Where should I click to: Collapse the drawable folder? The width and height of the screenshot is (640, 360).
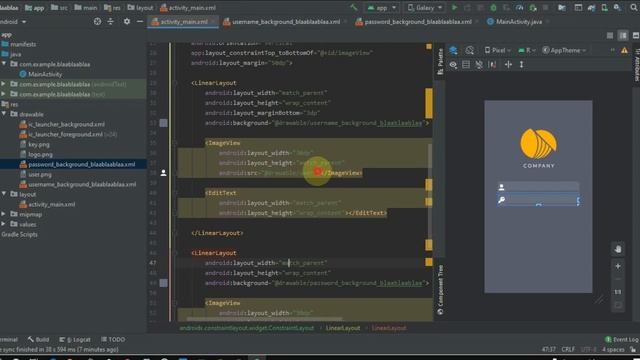pyautogui.click(x=4, y=114)
